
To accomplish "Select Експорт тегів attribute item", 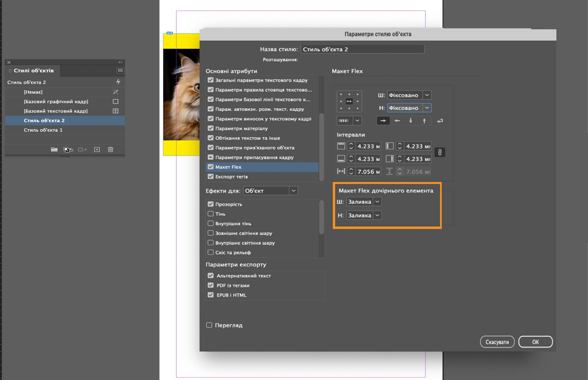I will pos(232,177).
